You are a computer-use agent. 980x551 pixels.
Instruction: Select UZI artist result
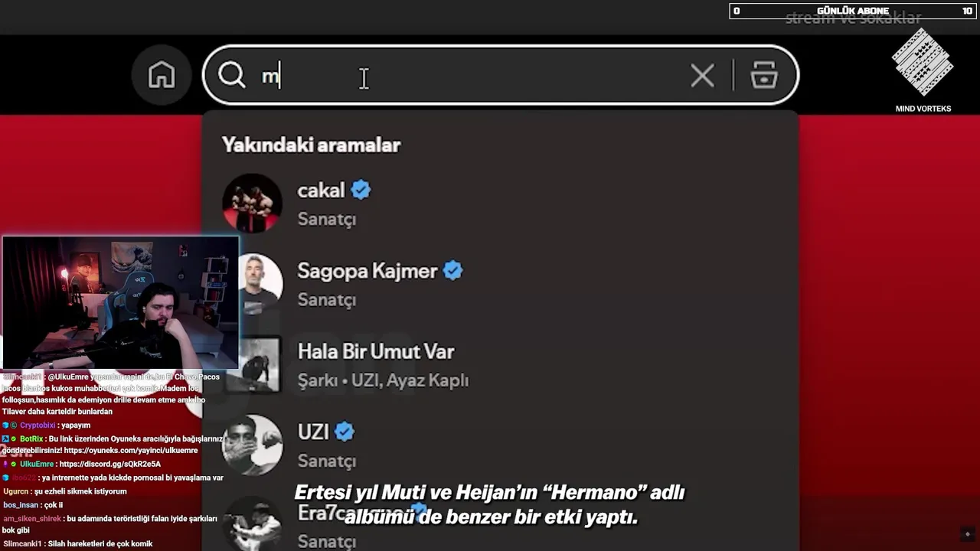click(501, 445)
